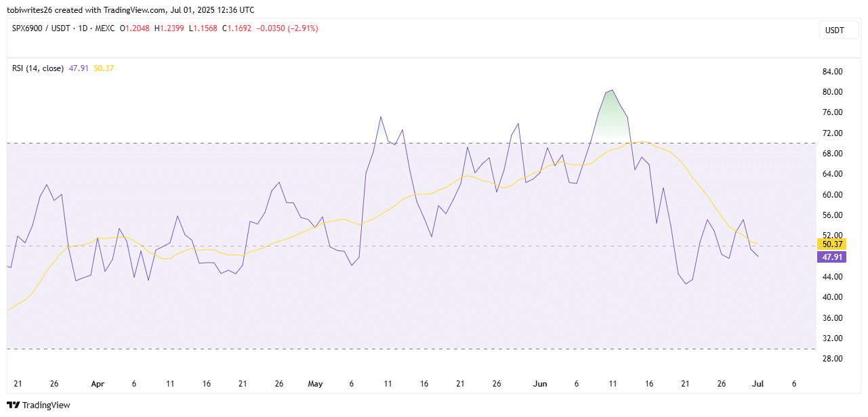The image size is (868, 417).
Task: Click purple 47.91 value in RSI legend
Action: pyautogui.click(x=79, y=68)
